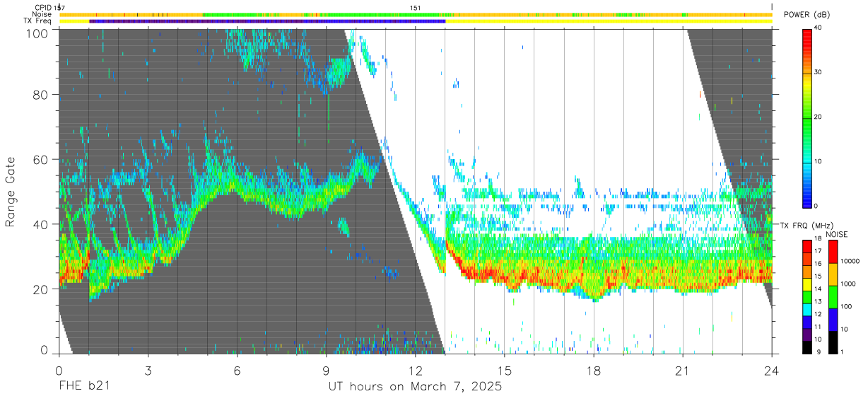
Task: Click the 'TX Freq' row label
Action: click(38, 21)
